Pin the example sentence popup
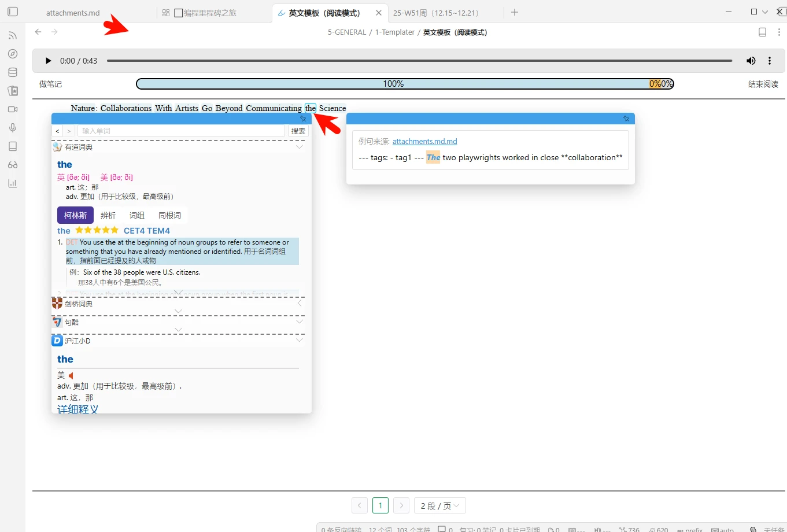Screen dimensions: 787x532 (626, 119)
